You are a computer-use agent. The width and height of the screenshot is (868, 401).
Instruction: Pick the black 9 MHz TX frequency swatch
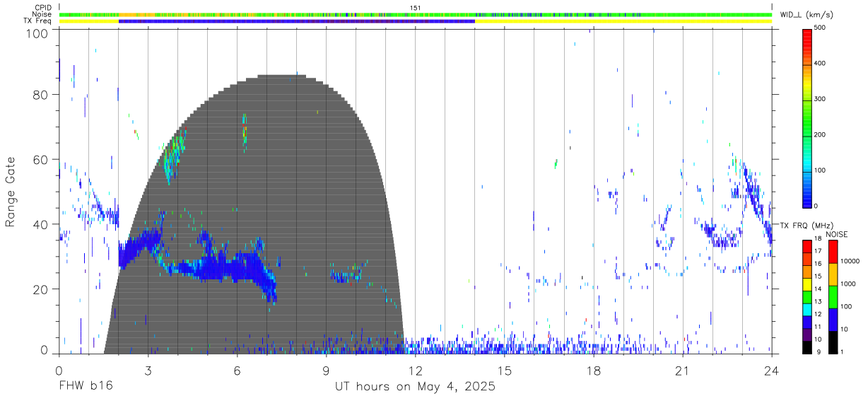(x=807, y=347)
